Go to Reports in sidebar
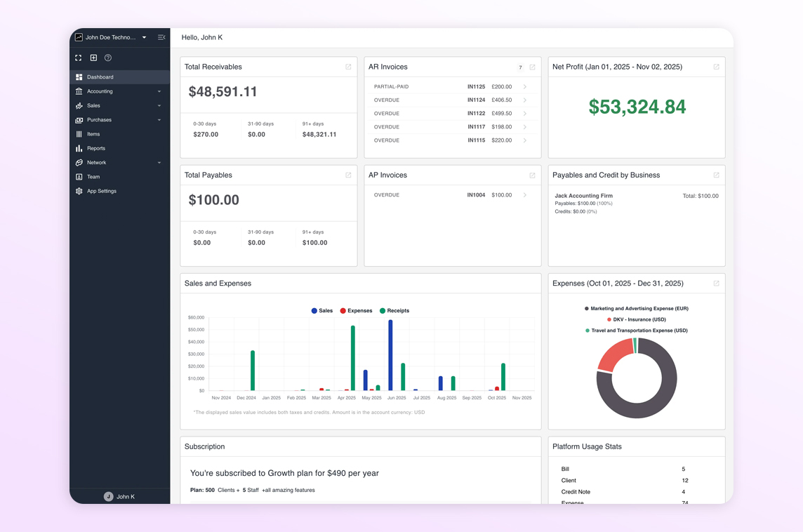 (x=96, y=148)
